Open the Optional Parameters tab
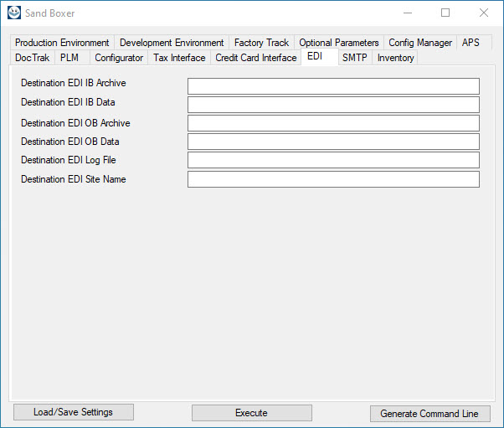This screenshot has width=504, height=428. (339, 43)
